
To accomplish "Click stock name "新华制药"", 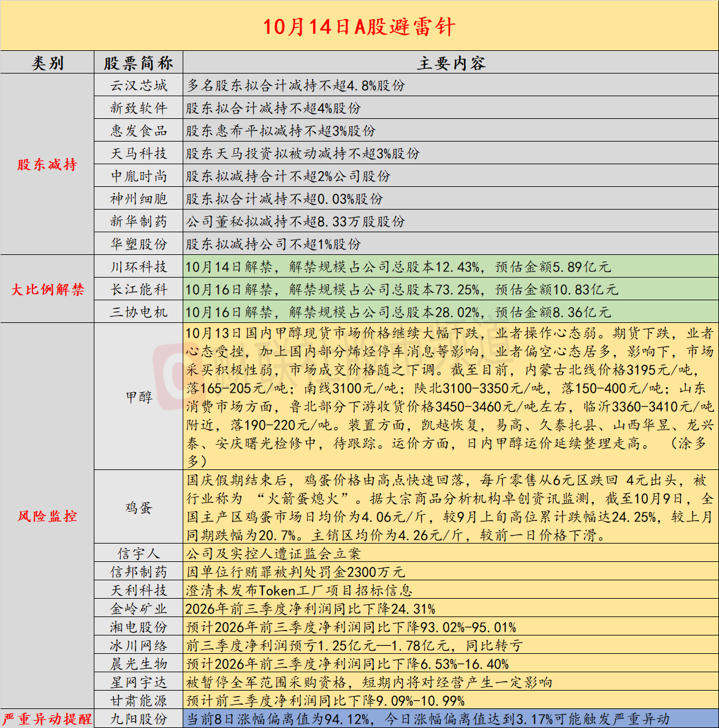I will [139, 221].
